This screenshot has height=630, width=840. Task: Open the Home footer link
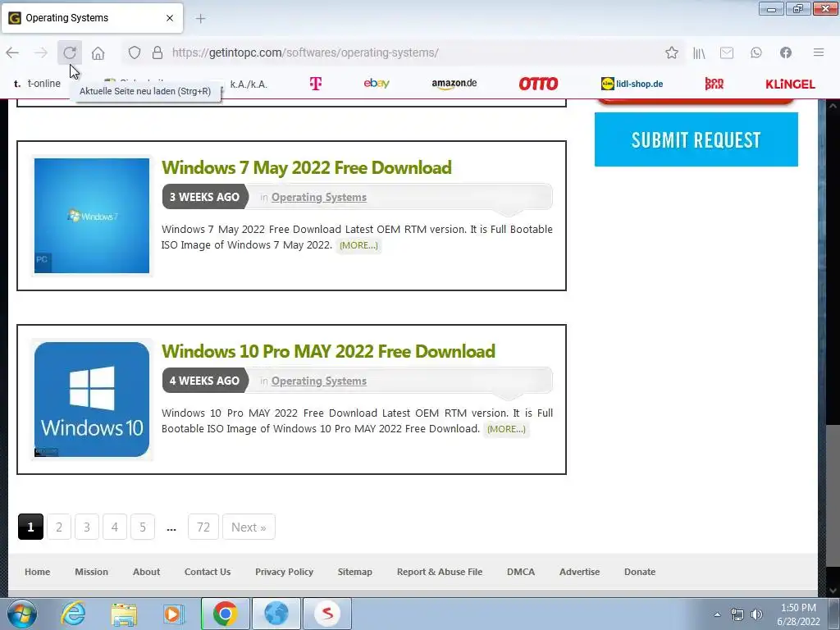38,572
